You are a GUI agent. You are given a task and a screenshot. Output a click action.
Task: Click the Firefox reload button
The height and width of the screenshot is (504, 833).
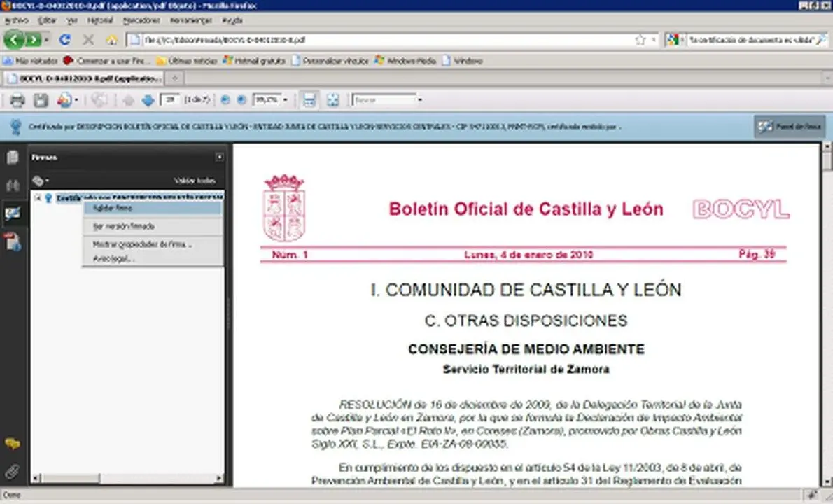[65, 40]
